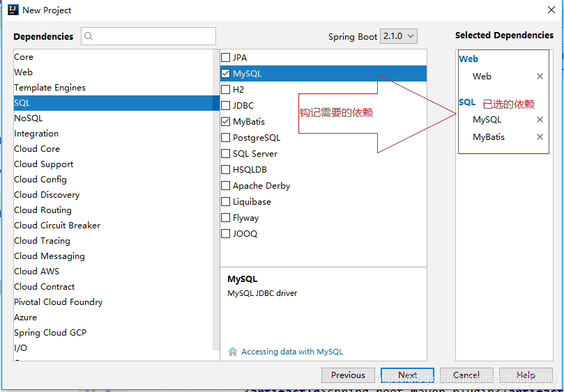Enable the JOOQ checkbox
564x392 pixels.
pos(225,233)
